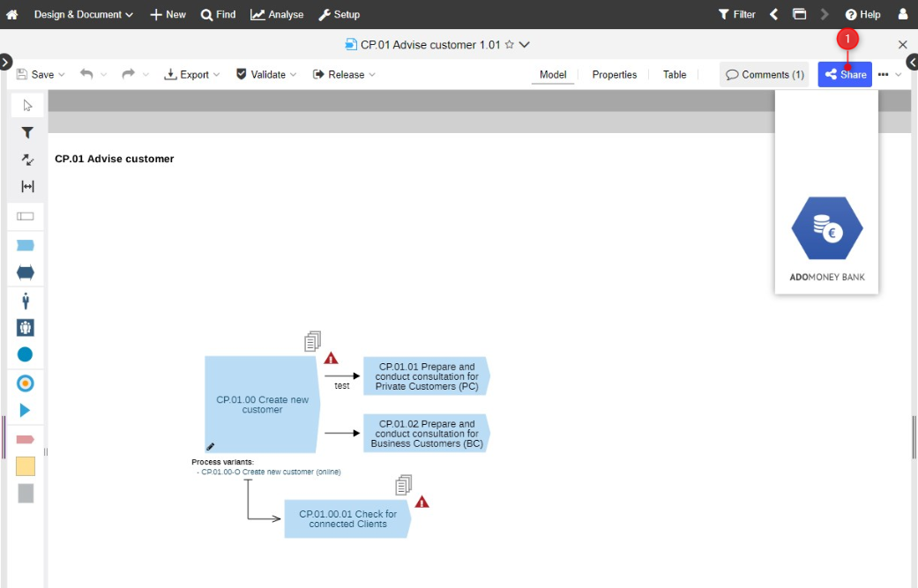Select CP.01.02 Business Customers process
Viewport: 918px width, 588px height.
[427, 434]
